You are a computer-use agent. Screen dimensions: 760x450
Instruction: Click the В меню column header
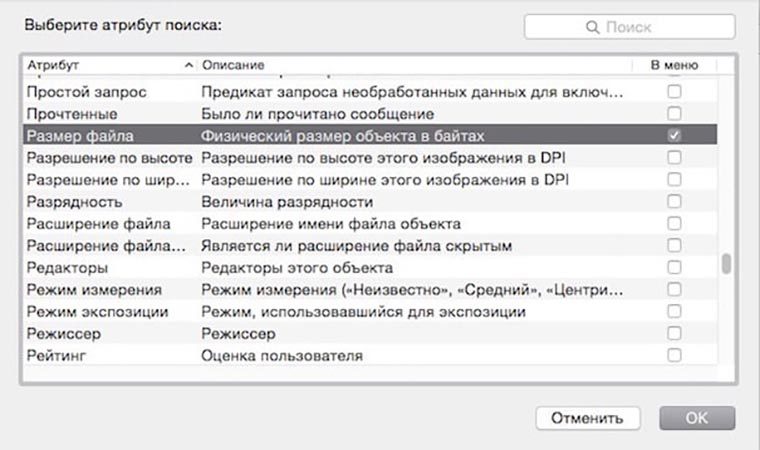tap(674, 65)
